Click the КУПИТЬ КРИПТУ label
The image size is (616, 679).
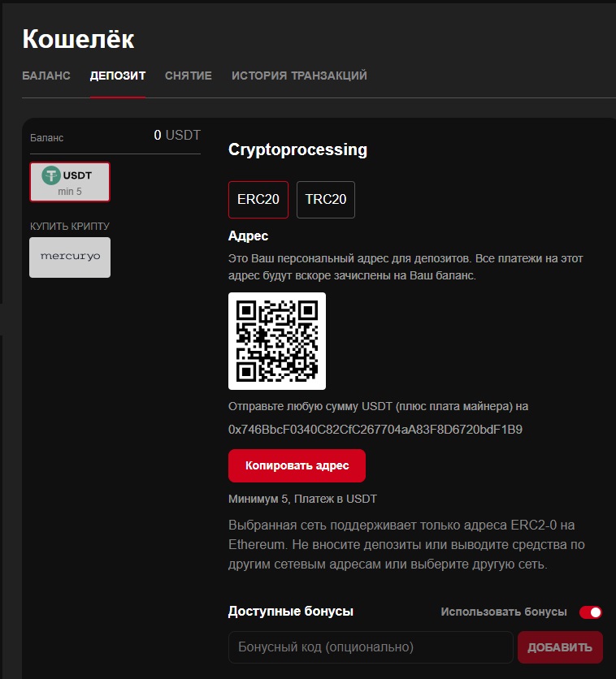click(70, 226)
